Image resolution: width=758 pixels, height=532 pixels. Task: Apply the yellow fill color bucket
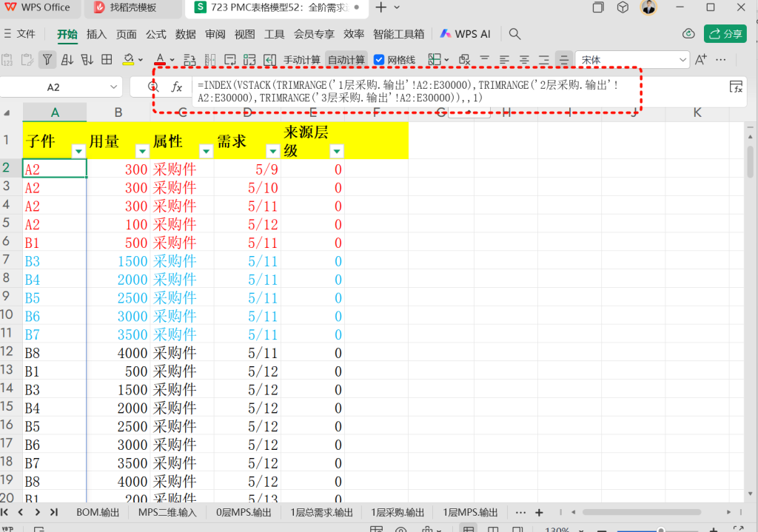coord(128,60)
